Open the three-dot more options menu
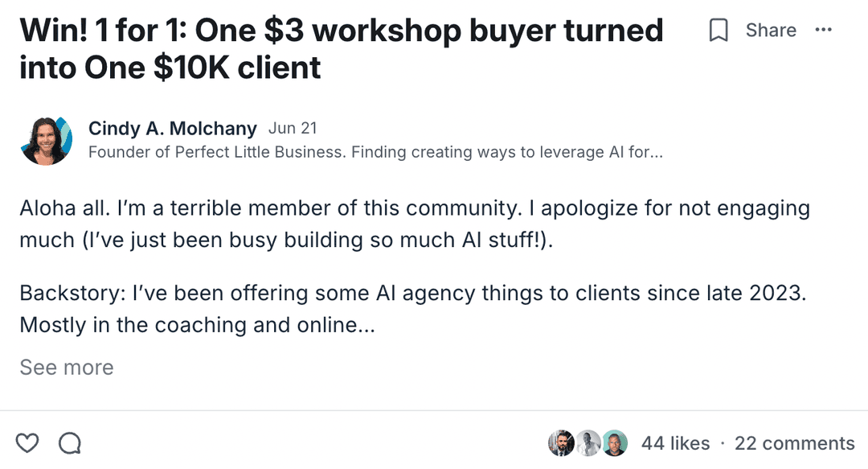The image size is (868, 469). click(x=823, y=31)
